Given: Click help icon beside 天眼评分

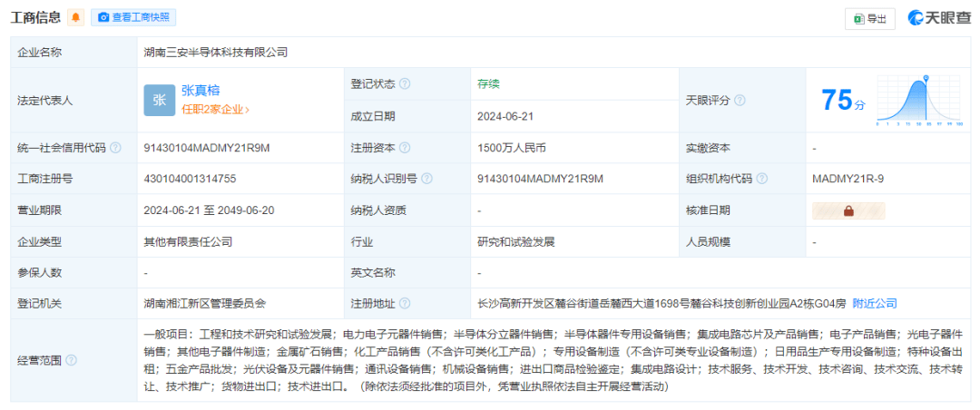Looking at the screenshot, I should point(740,100).
